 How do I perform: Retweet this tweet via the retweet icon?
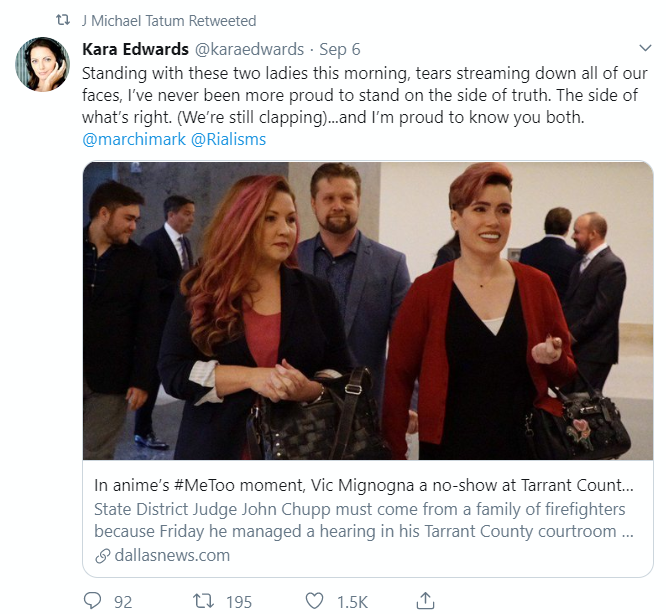[203, 601]
